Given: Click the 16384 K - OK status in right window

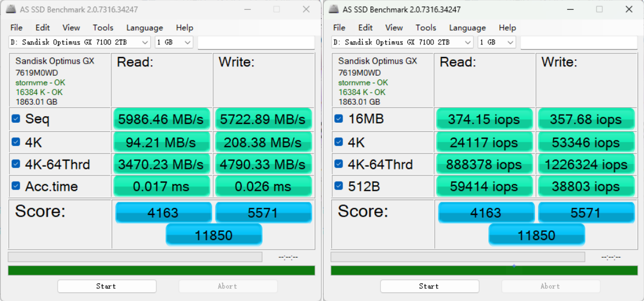Looking at the screenshot, I should click(362, 93).
